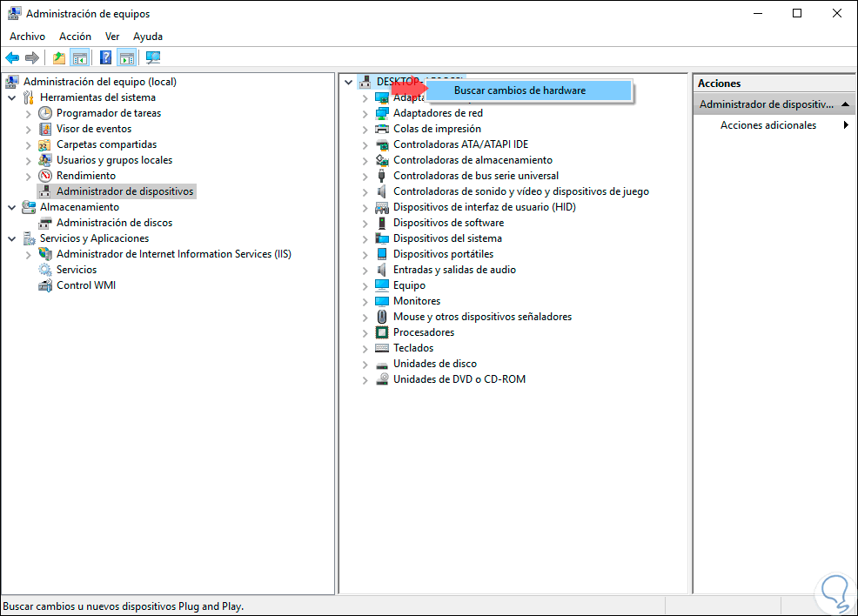Collapse the Almacenamiento node
The width and height of the screenshot is (858, 616).
click(x=12, y=207)
